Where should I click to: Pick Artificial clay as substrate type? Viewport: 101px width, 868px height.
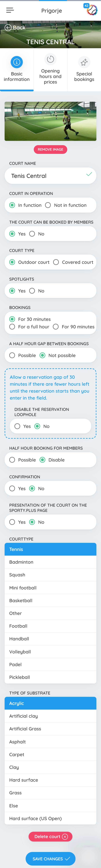[x=50, y=716]
